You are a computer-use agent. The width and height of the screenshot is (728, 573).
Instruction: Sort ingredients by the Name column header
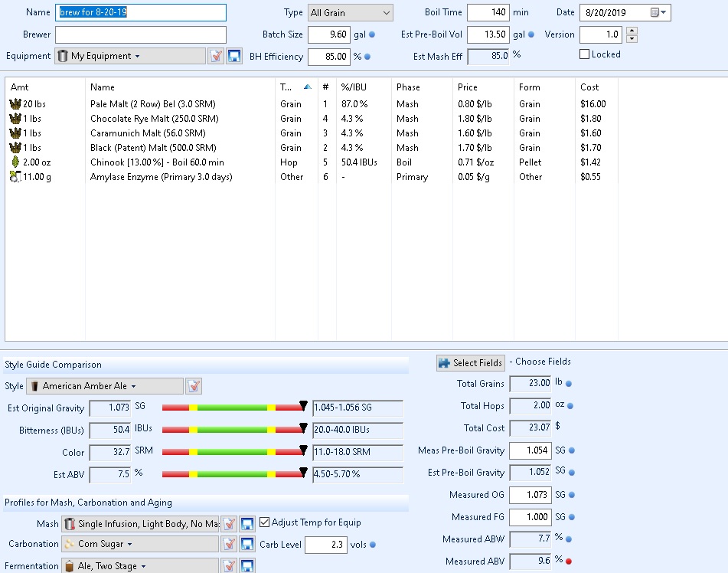(x=180, y=87)
